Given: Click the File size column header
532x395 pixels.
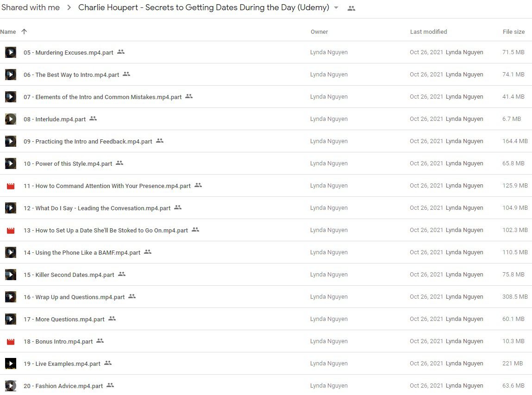Looking at the screenshot, I should (x=513, y=31).
